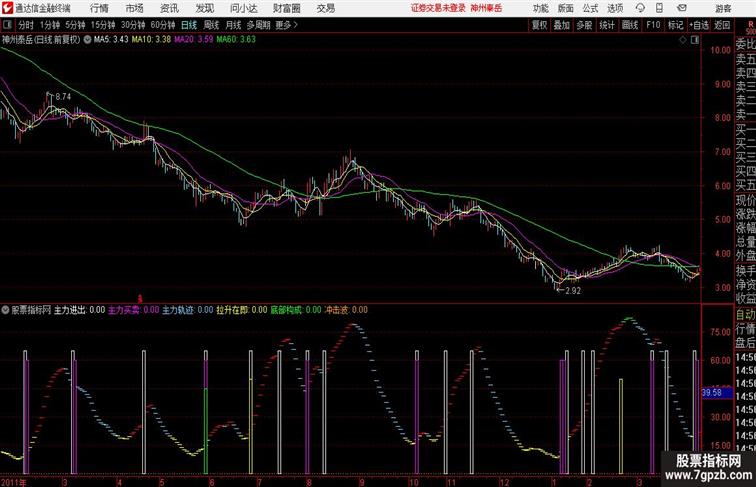The width and height of the screenshot is (756, 487).
Task: Switch to the 30分钟 period tab
Action: [133, 25]
